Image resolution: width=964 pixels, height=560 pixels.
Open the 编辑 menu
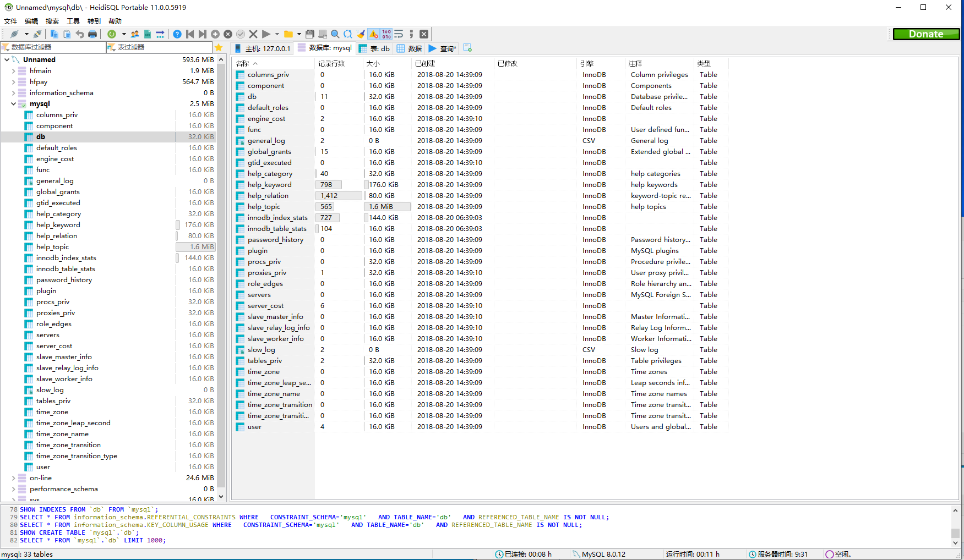coord(31,21)
